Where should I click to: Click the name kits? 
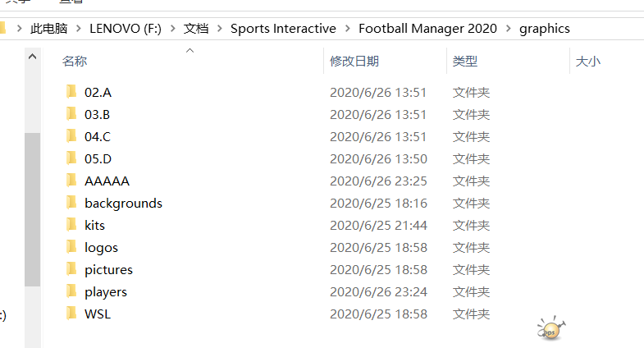pos(94,226)
